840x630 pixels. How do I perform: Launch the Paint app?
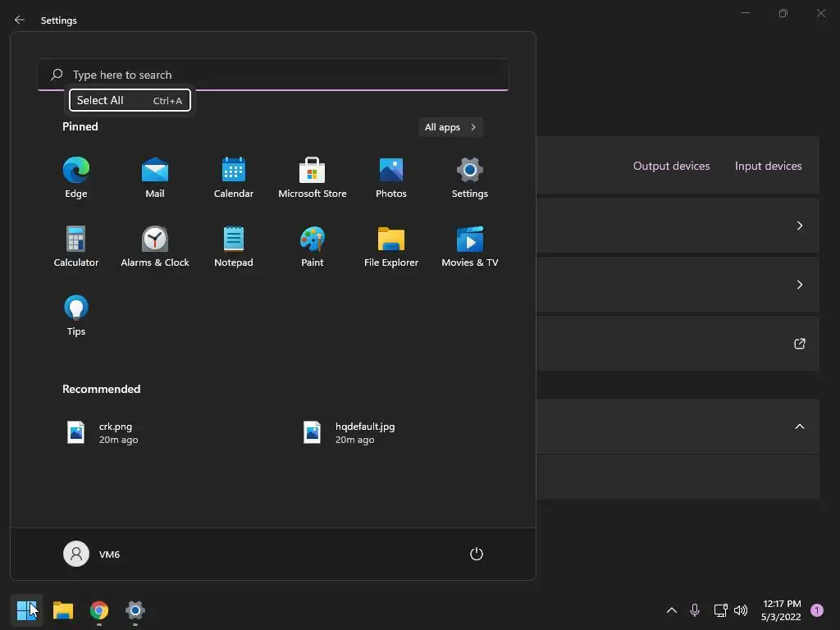tap(313, 247)
